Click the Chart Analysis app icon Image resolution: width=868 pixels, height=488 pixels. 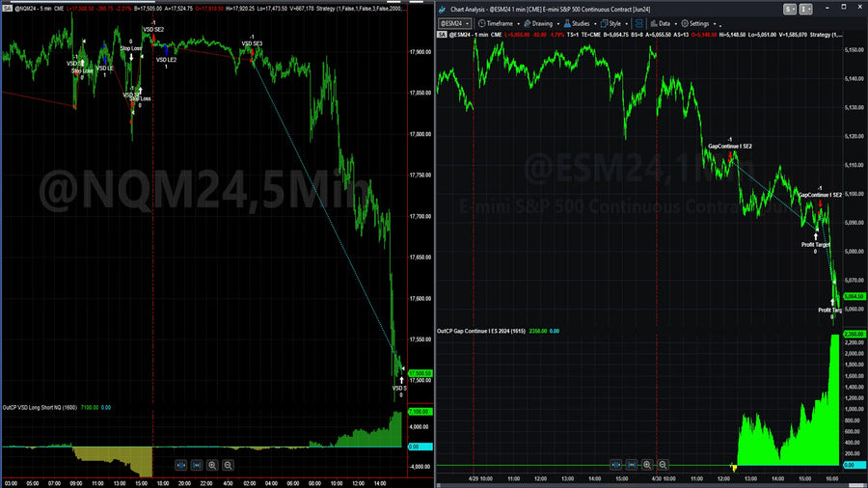coord(442,10)
